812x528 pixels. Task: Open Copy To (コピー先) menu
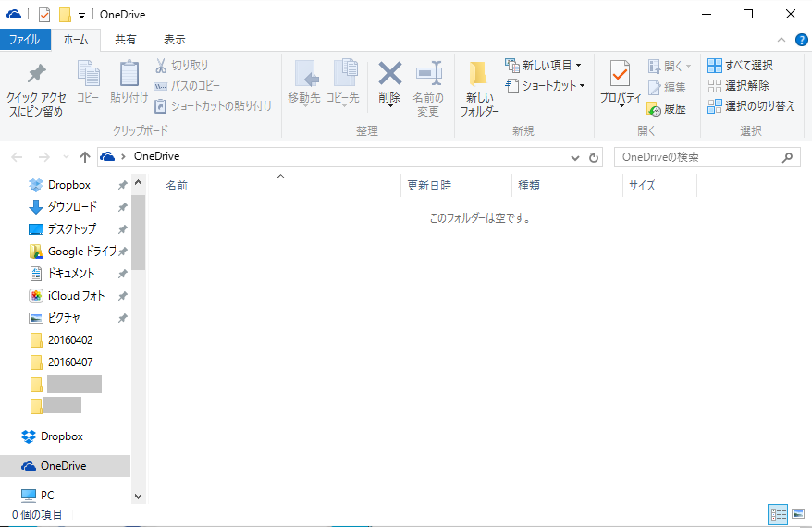[x=343, y=83]
